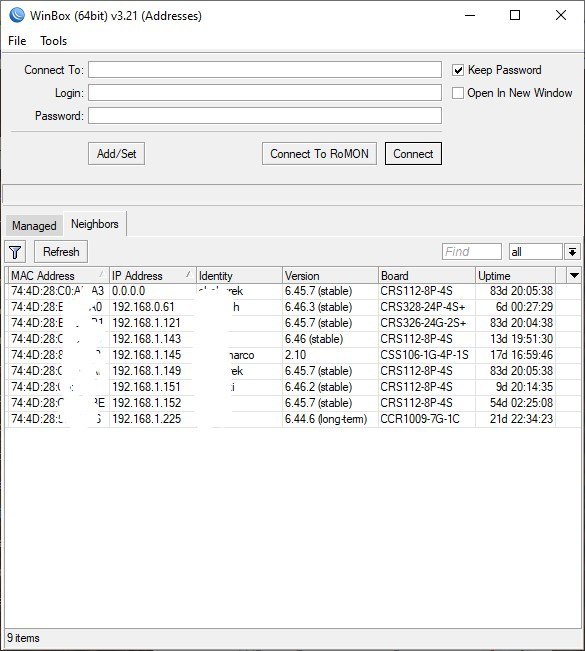Click version 6.46.2 (stable) cell

coord(318,387)
